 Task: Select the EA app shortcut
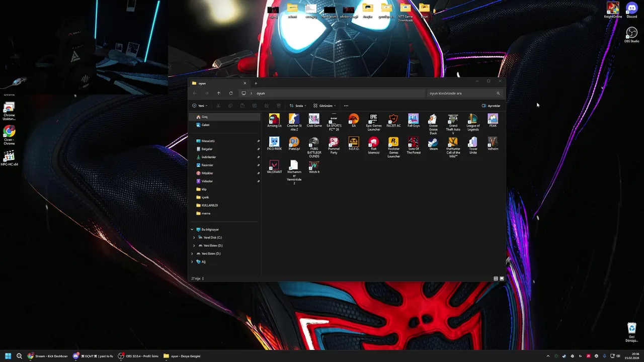click(354, 121)
